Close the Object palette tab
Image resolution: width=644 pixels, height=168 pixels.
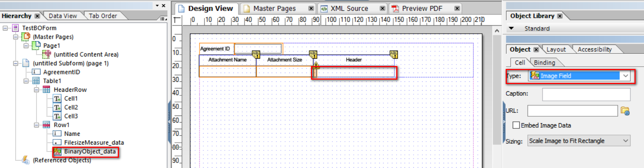536,50
